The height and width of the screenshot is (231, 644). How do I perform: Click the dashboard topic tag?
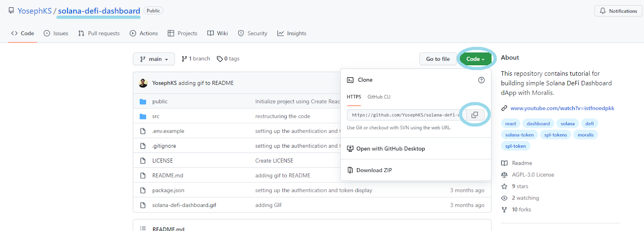[x=538, y=124]
